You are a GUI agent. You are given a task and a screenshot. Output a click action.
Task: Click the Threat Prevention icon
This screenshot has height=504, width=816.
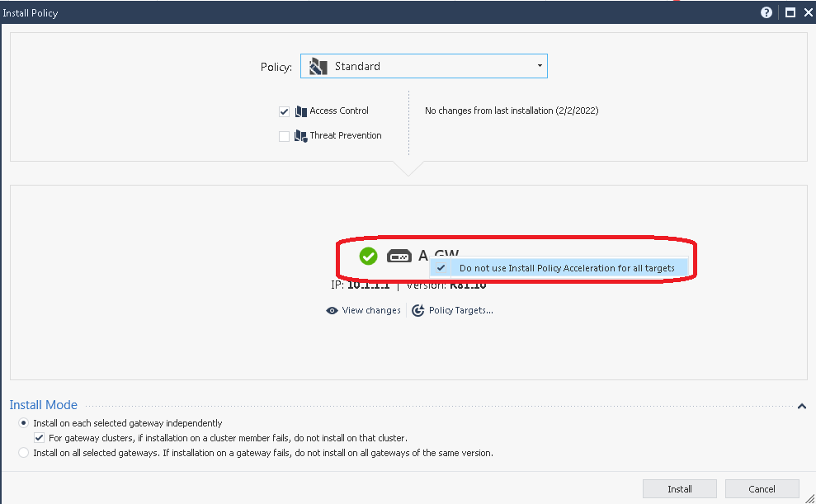[301, 136]
